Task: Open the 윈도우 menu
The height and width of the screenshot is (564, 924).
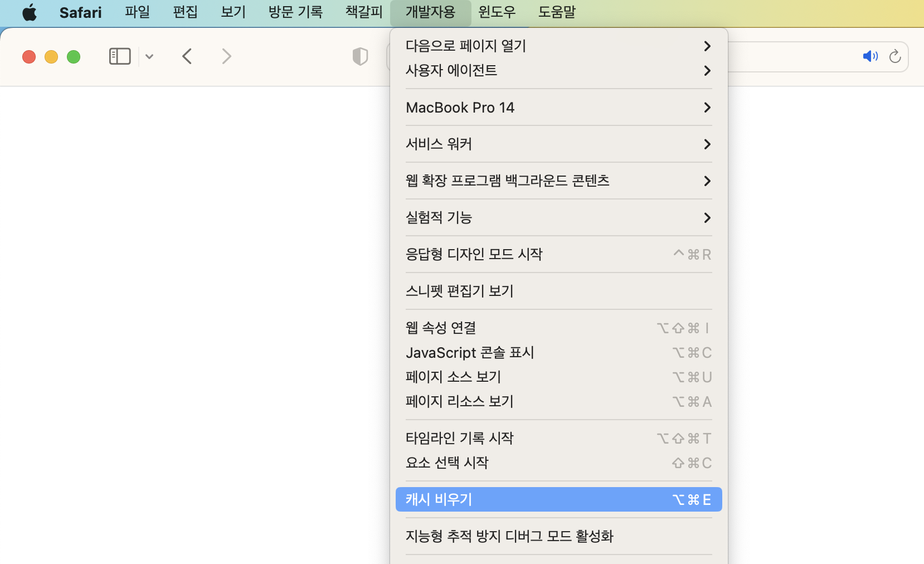Action: click(x=497, y=12)
